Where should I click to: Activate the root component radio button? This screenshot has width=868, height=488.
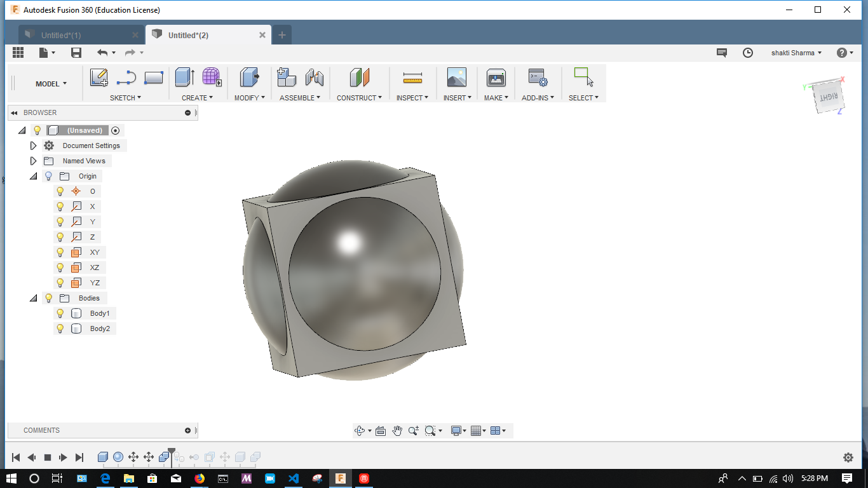(x=115, y=130)
